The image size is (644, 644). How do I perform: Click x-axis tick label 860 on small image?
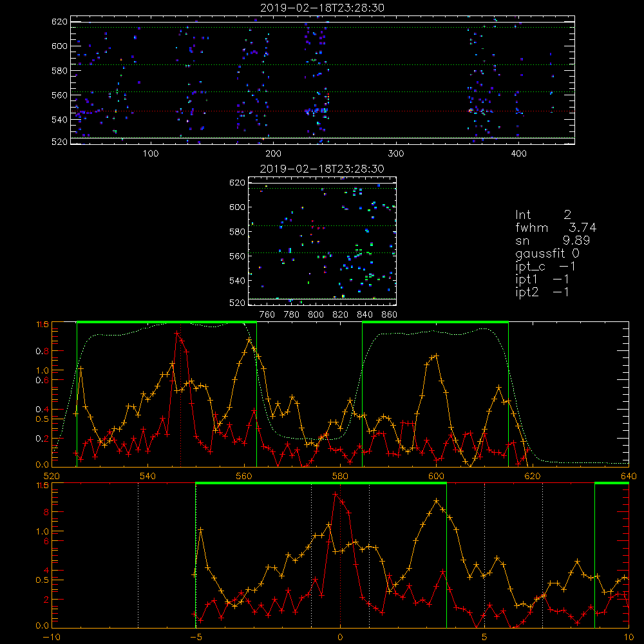[x=389, y=315]
